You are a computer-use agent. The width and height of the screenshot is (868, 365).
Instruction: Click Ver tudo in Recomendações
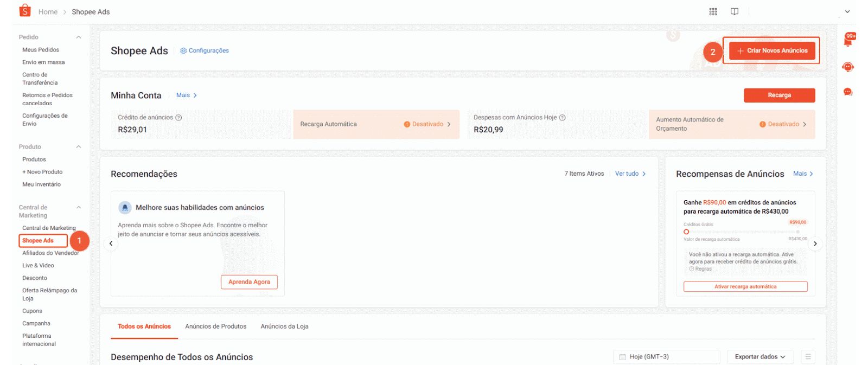pos(630,174)
